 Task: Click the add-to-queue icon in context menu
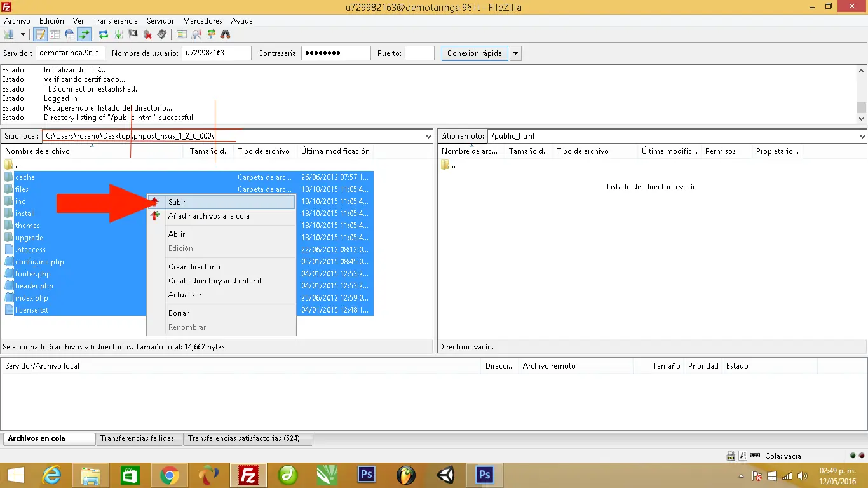(x=155, y=216)
